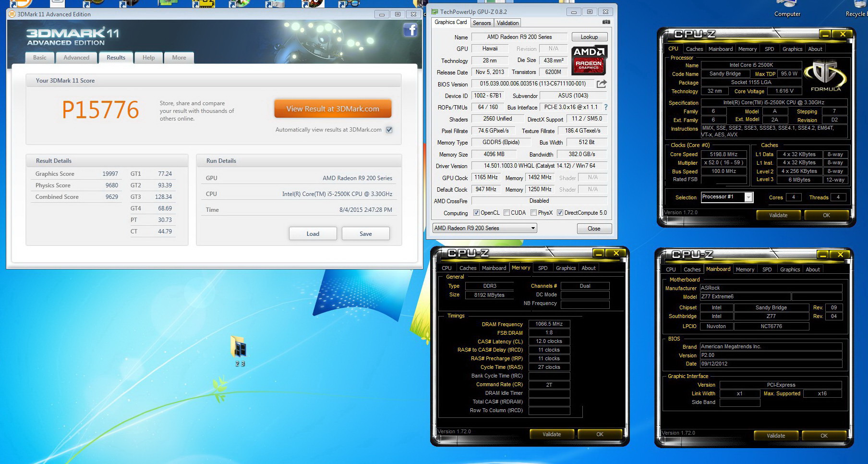The height and width of the screenshot is (464, 868).
Task: Click the Save button in Run Details
Action: tap(366, 234)
